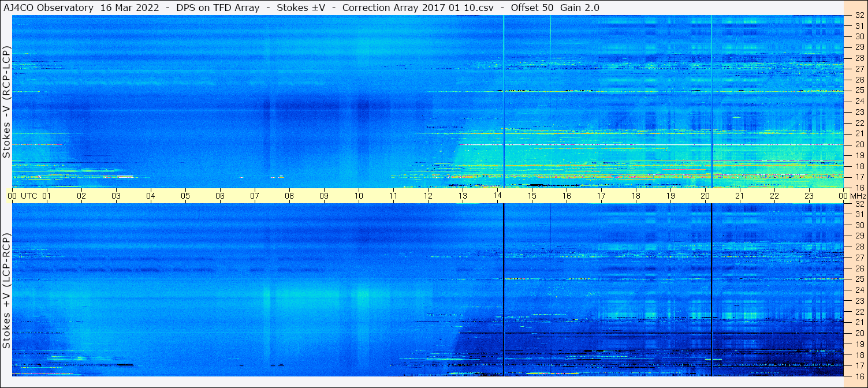The height and width of the screenshot is (388, 868).
Task: Select hour 12 on the UTC time axis
Action: pyautogui.click(x=428, y=196)
